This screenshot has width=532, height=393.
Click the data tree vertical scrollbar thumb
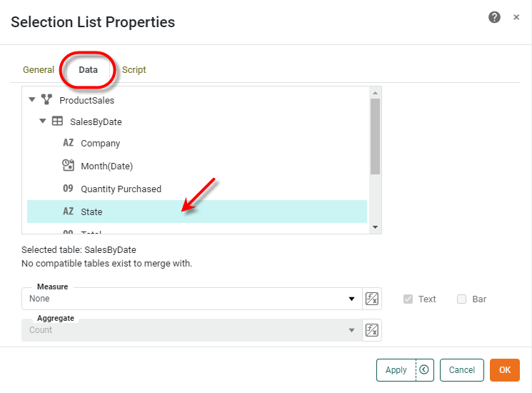[x=375, y=136]
